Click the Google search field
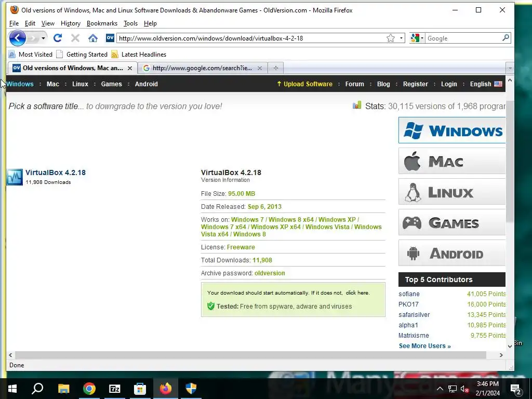 [463, 38]
